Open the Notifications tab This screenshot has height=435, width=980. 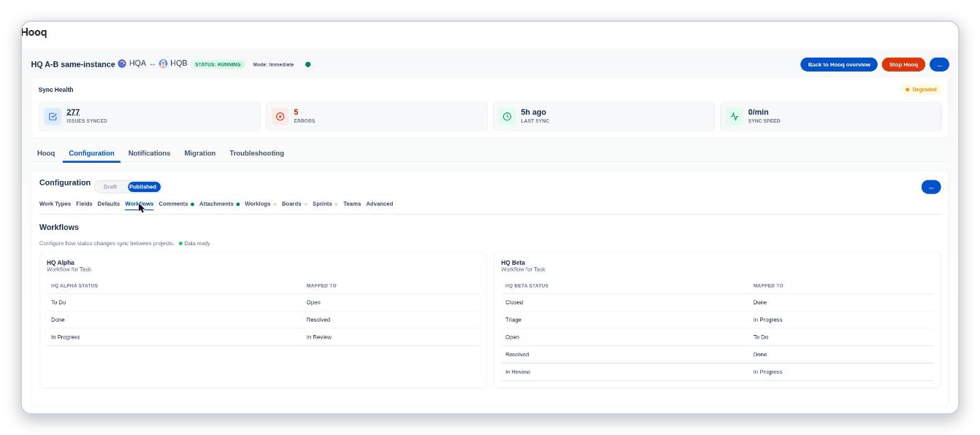[x=149, y=153]
